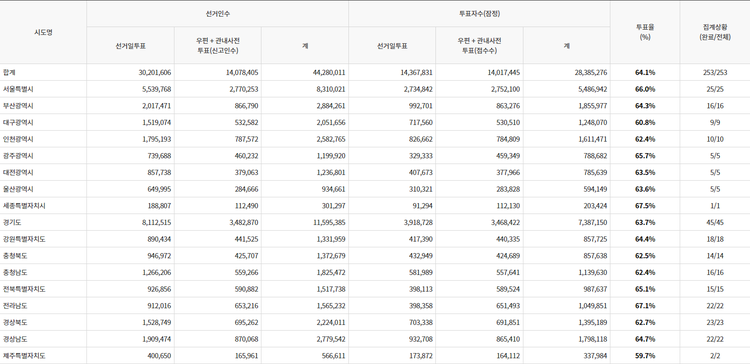This screenshot has width=750, height=364.
Task: Click the 제주특별자치도 row label
Action: click(24, 356)
